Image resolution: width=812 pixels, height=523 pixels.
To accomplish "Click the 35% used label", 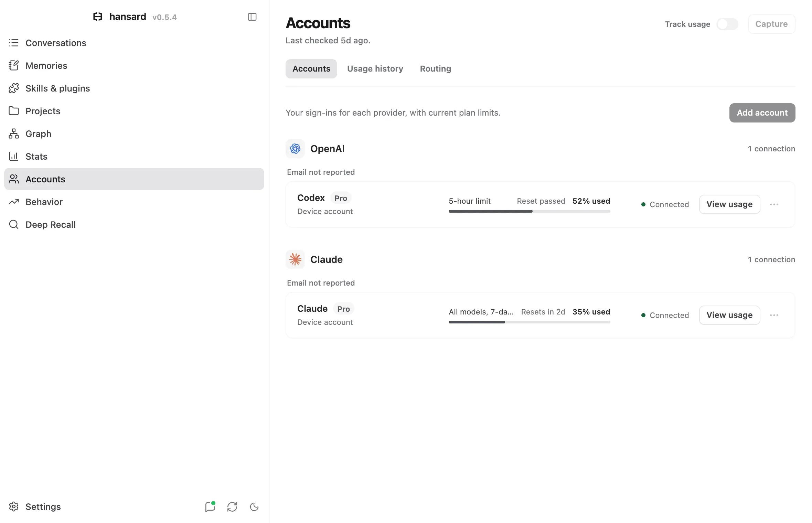I will tap(591, 312).
